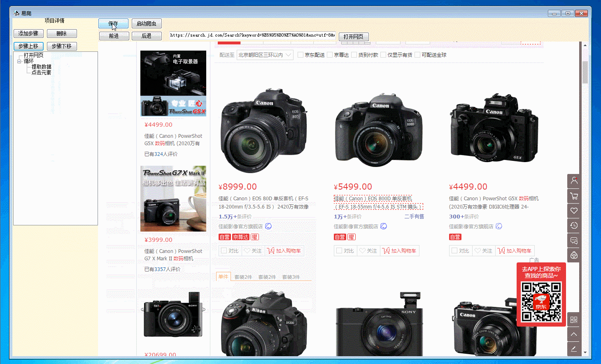Click the back-to-top arrow sidebar icon

pos(574,334)
